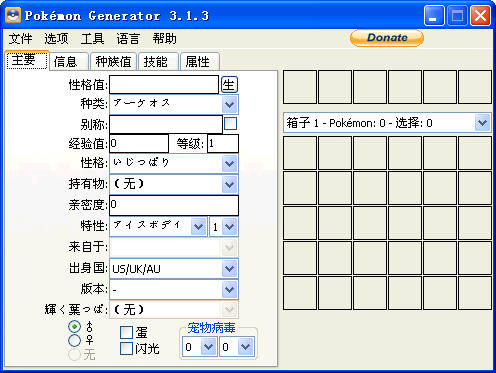Expand the 种类 species dropdown
Viewport: 496px width, 373px height.
click(229, 104)
